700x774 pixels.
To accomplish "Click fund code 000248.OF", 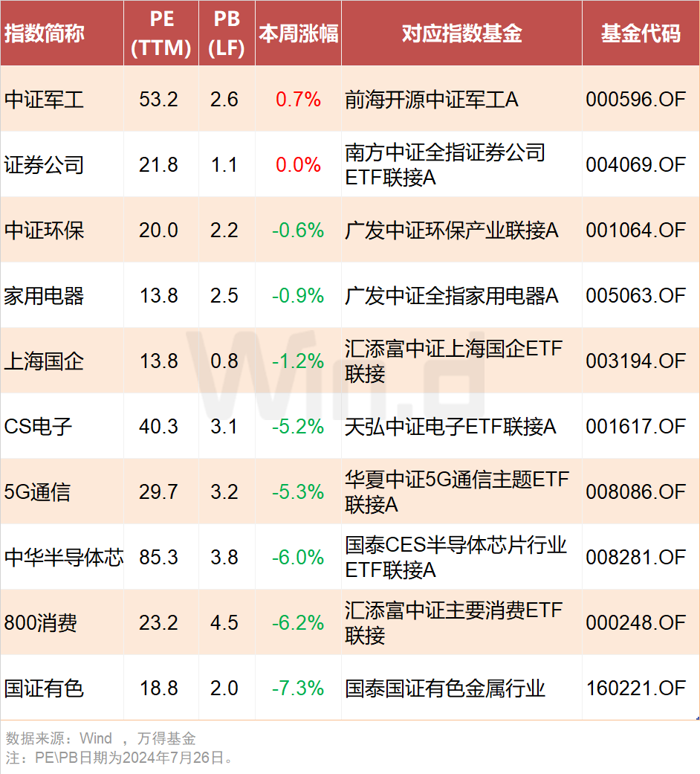I will [x=636, y=623].
